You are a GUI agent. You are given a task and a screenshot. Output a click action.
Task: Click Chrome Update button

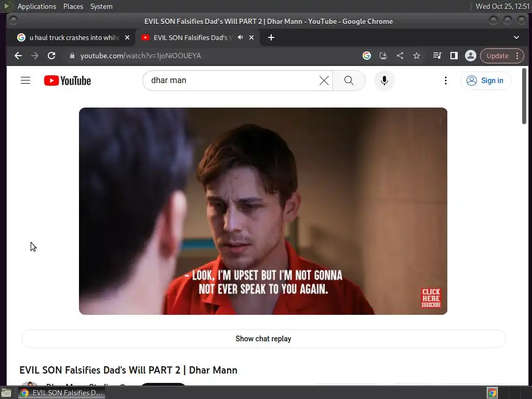pos(497,56)
